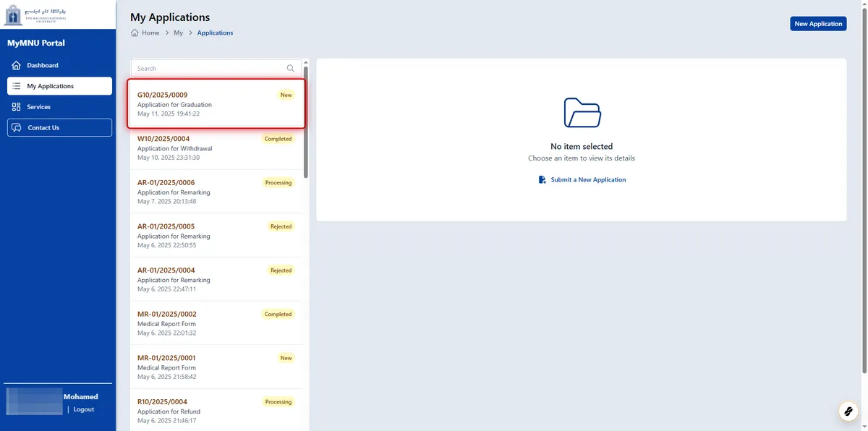Click the No item selected message
The image size is (868, 431).
[x=582, y=146]
